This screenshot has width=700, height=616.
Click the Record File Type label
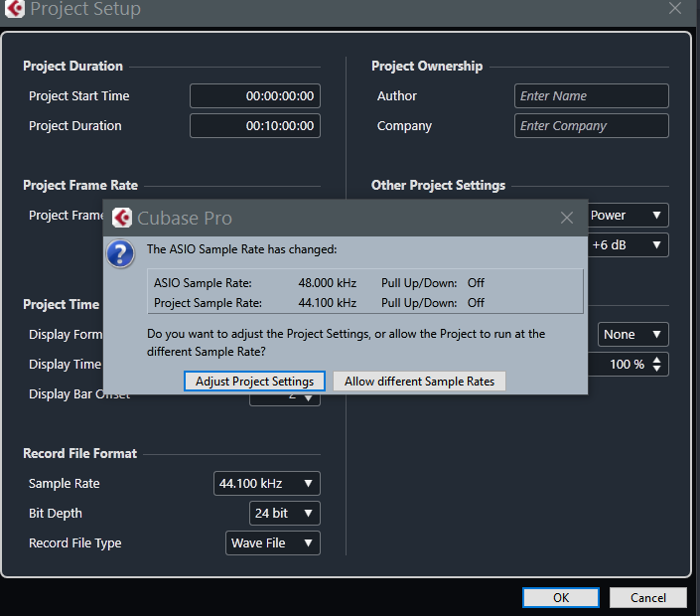(75, 543)
